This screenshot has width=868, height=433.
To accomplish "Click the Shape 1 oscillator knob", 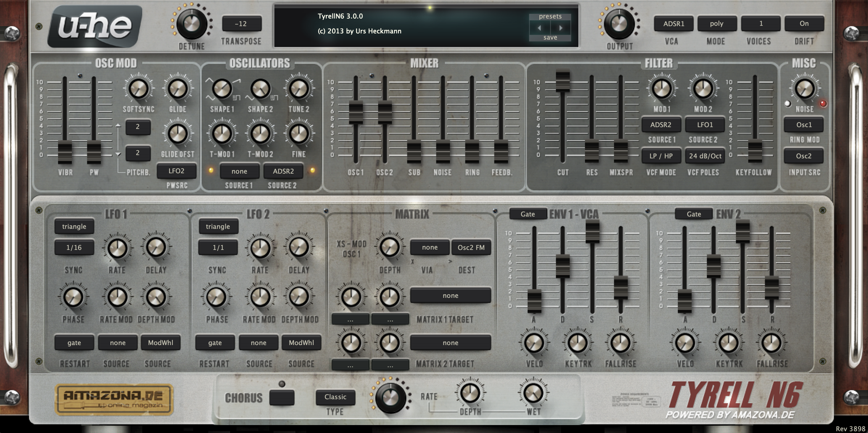I will (222, 89).
